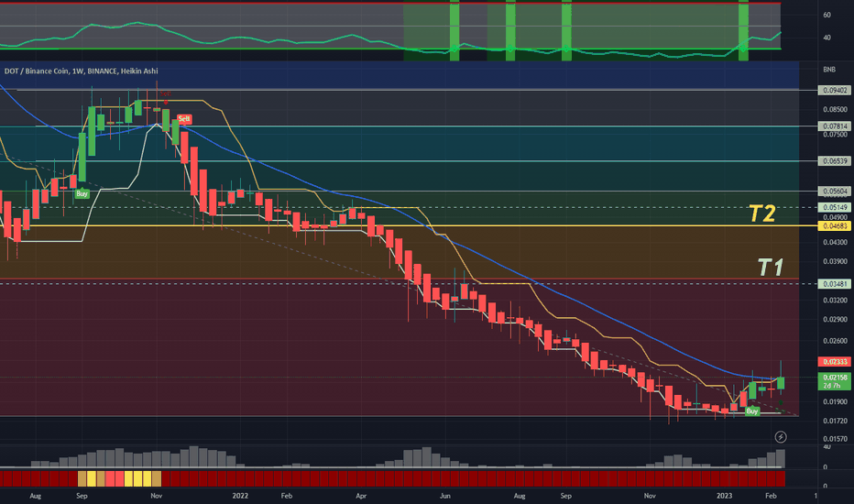
Task: Click the red 0.02333 price label
Action: tap(835, 362)
